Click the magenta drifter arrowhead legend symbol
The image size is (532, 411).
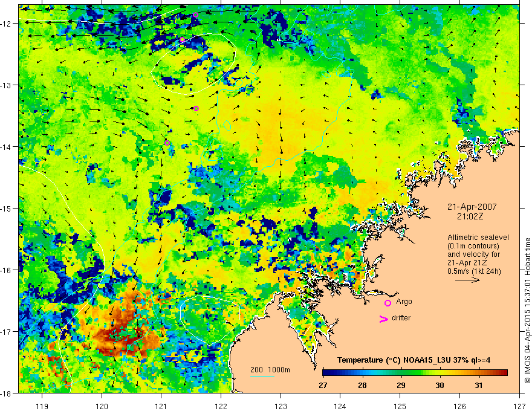384,319
